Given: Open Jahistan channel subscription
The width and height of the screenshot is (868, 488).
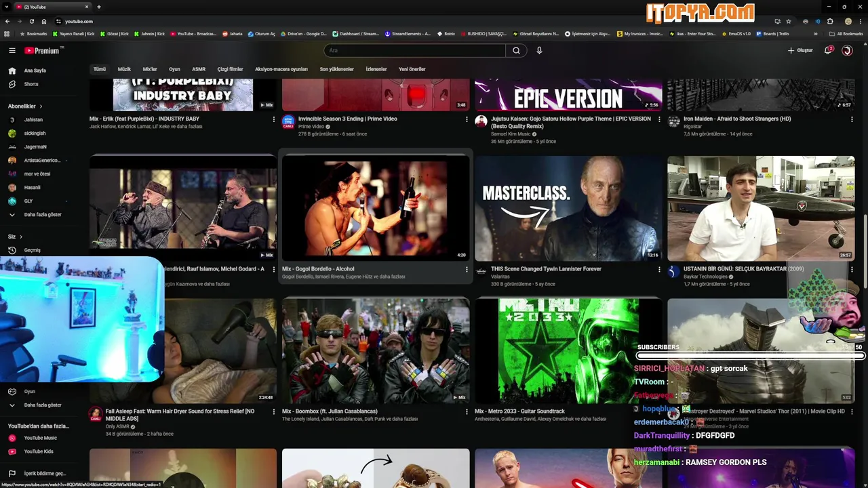Looking at the screenshot, I should coord(33,119).
